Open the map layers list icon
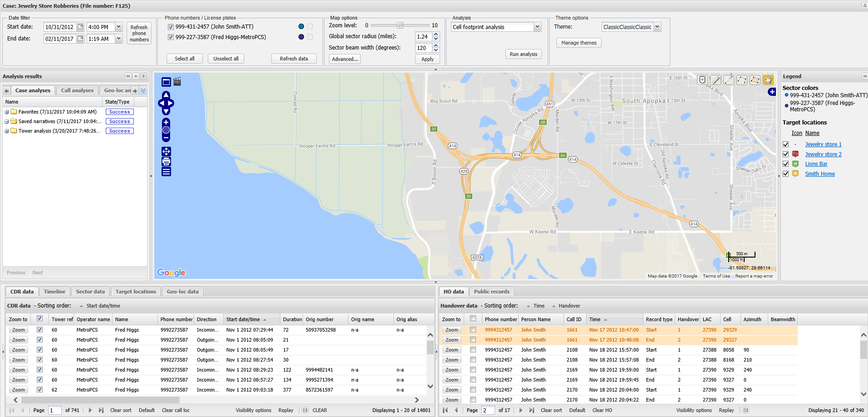 [166, 172]
